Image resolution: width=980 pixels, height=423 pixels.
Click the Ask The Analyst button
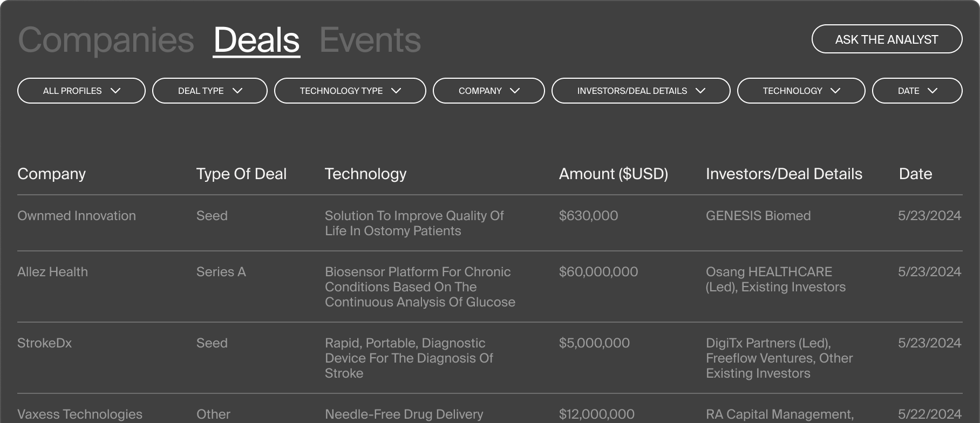(887, 39)
